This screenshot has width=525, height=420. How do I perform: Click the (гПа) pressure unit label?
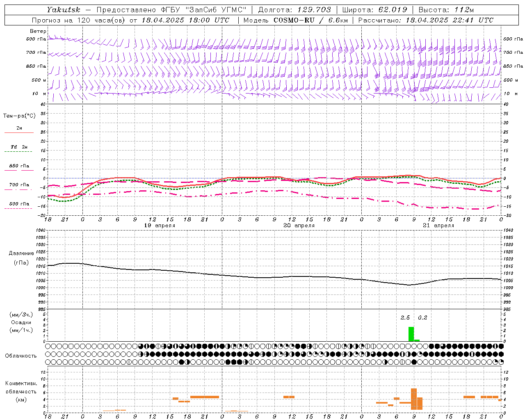pyautogui.click(x=21, y=262)
